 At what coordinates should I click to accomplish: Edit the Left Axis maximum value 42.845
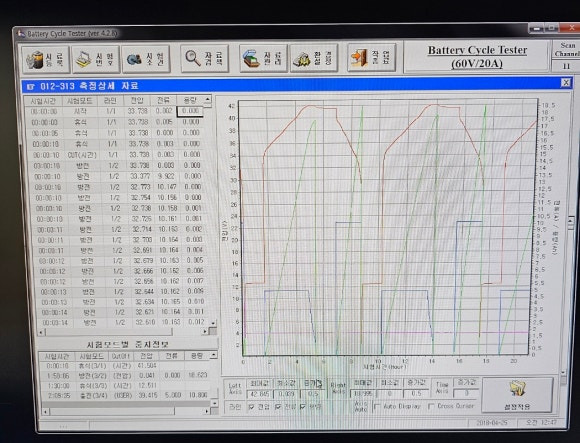pos(259,394)
